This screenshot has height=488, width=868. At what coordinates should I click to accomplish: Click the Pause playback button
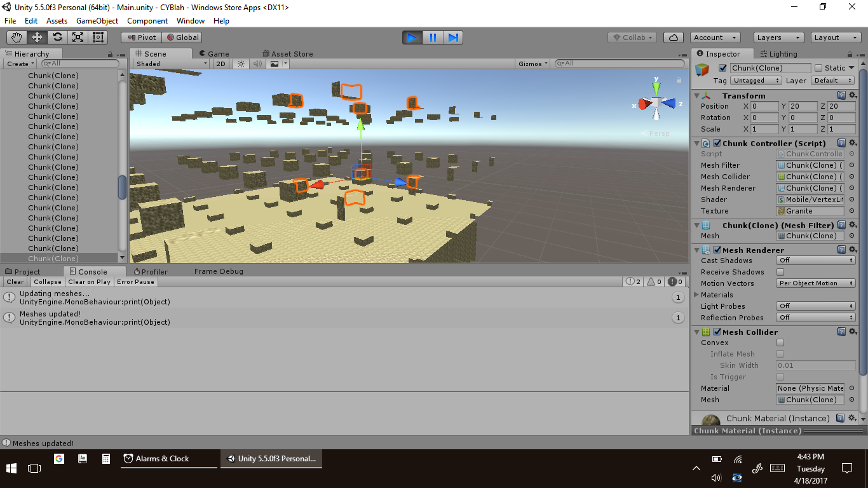pos(433,37)
